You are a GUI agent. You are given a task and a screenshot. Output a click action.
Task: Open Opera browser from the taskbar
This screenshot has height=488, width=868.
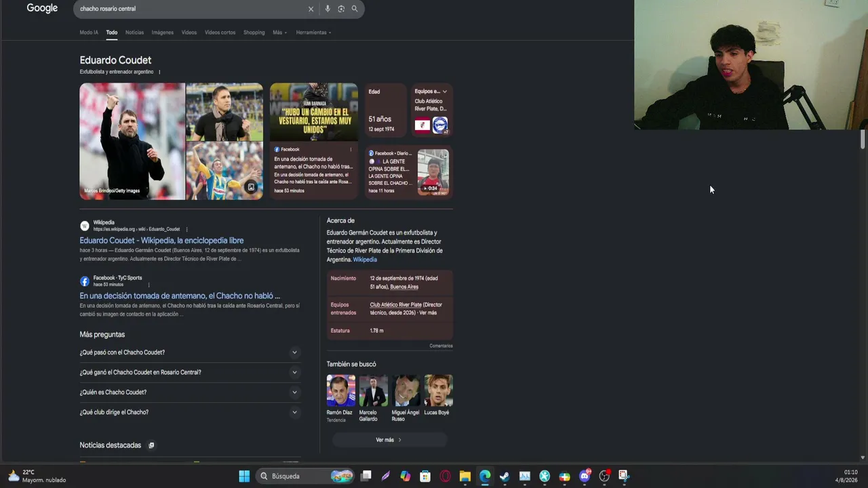click(x=445, y=476)
